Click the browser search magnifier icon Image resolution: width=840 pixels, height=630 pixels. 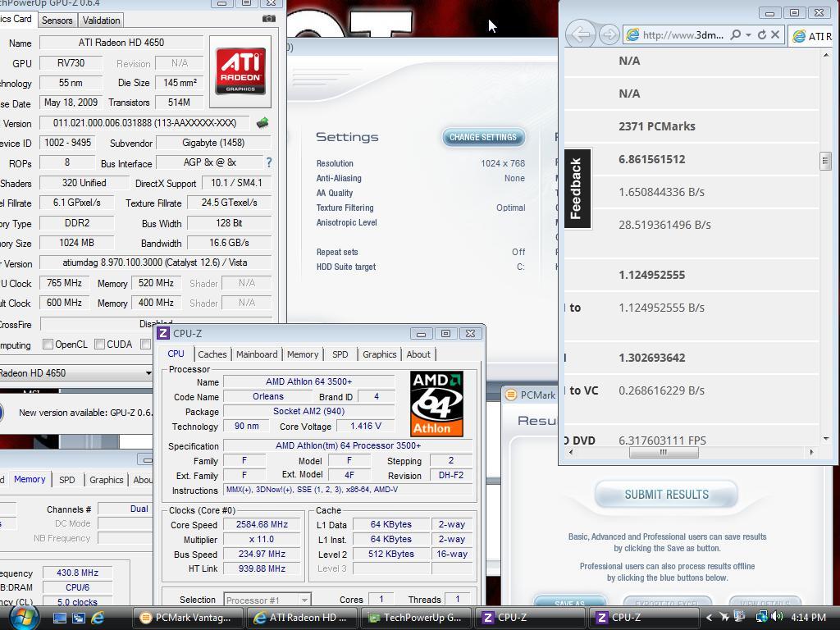tap(736, 34)
